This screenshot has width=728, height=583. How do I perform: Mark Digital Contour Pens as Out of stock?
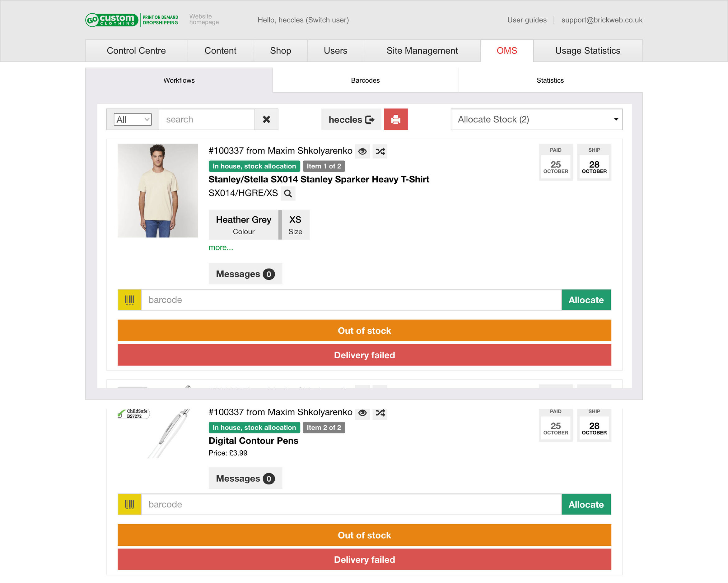(364, 535)
